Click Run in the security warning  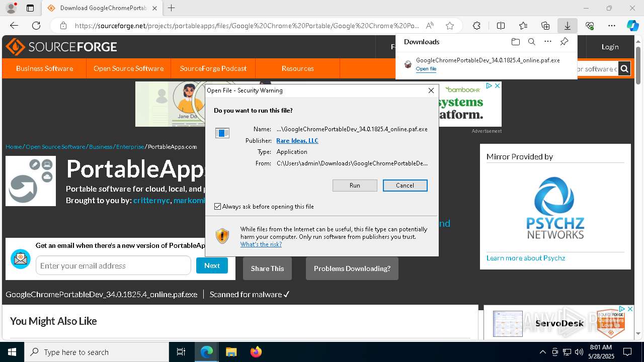point(355,186)
